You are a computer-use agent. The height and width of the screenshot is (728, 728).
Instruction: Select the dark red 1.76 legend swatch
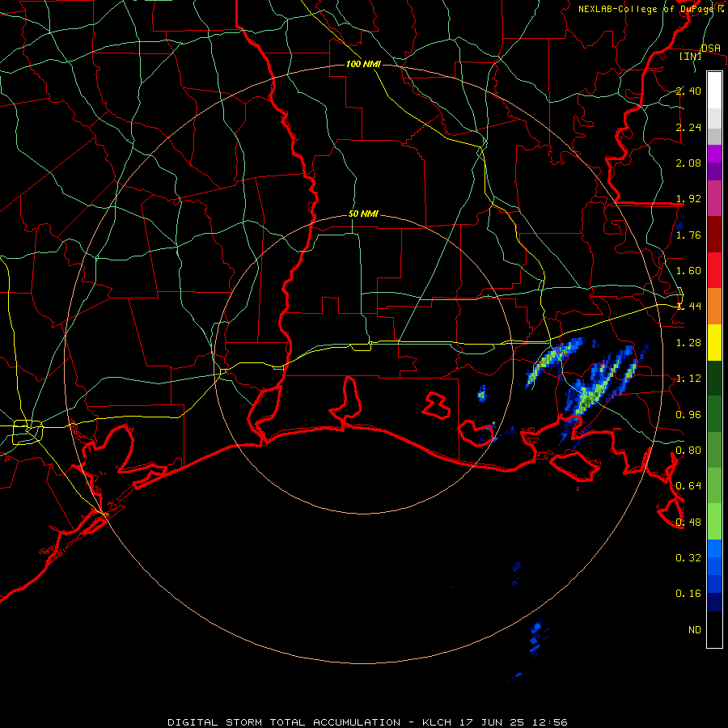click(x=714, y=234)
